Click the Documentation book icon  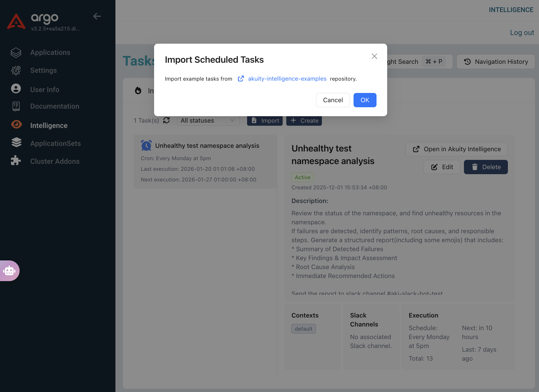[16, 106]
